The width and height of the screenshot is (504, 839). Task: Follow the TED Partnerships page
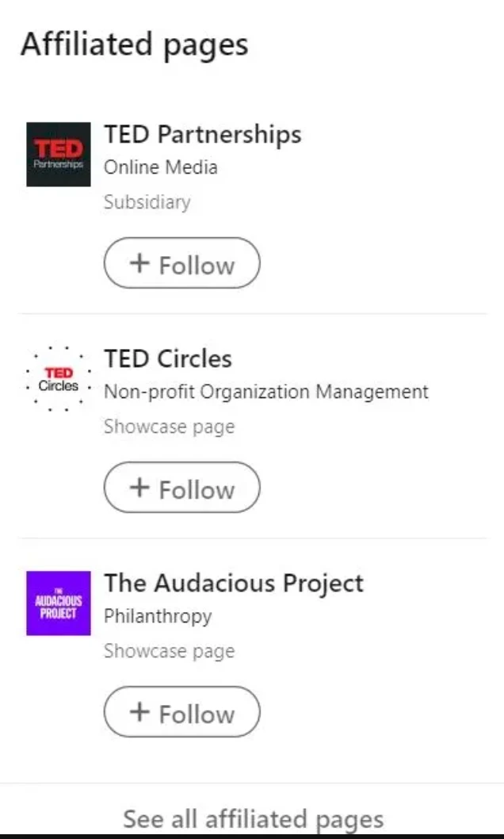tap(181, 262)
